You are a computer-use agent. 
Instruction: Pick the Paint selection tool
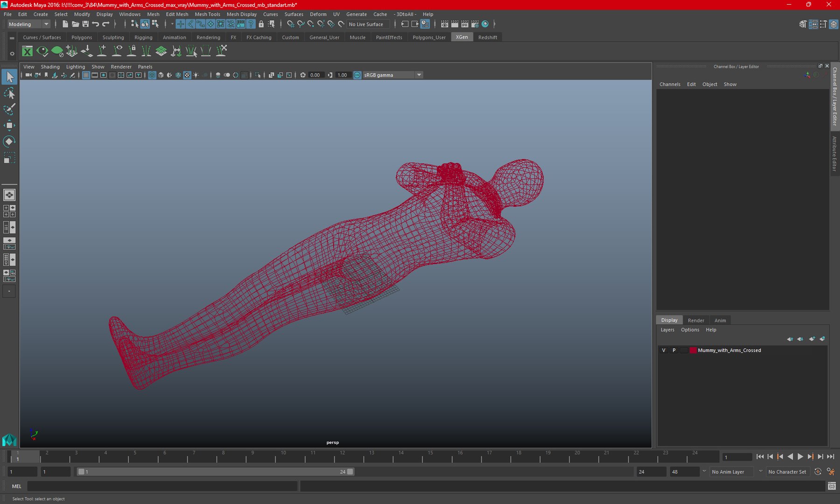point(9,109)
